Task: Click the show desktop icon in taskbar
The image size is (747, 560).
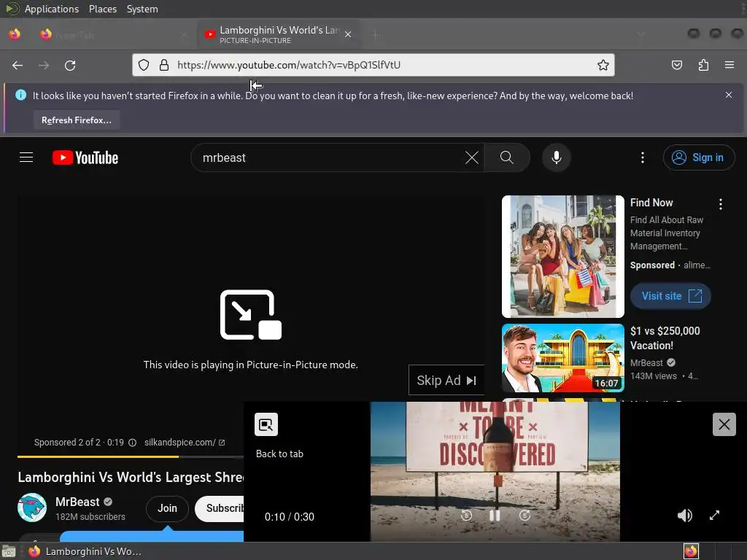Action: point(9,552)
